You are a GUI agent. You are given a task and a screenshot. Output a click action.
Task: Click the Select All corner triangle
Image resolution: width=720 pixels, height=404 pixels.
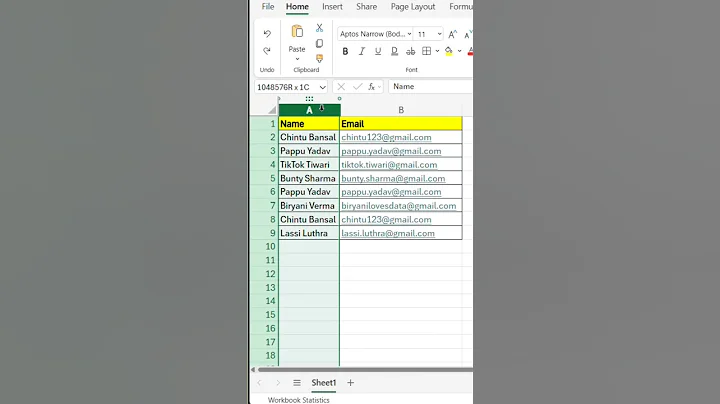(272, 110)
